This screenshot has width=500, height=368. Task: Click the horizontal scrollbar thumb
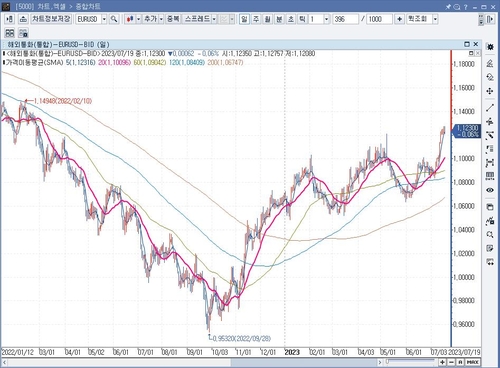pyautogui.click(x=304, y=362)
